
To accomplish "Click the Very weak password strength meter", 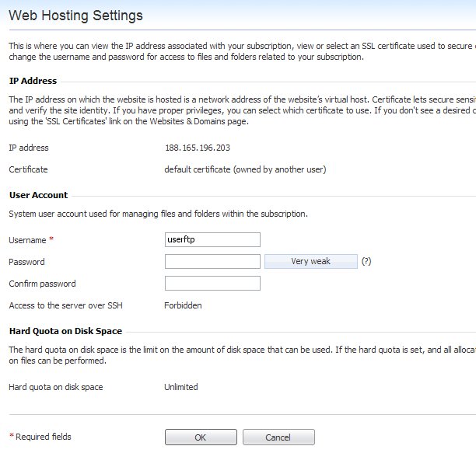I will click(x=310, y=262).
